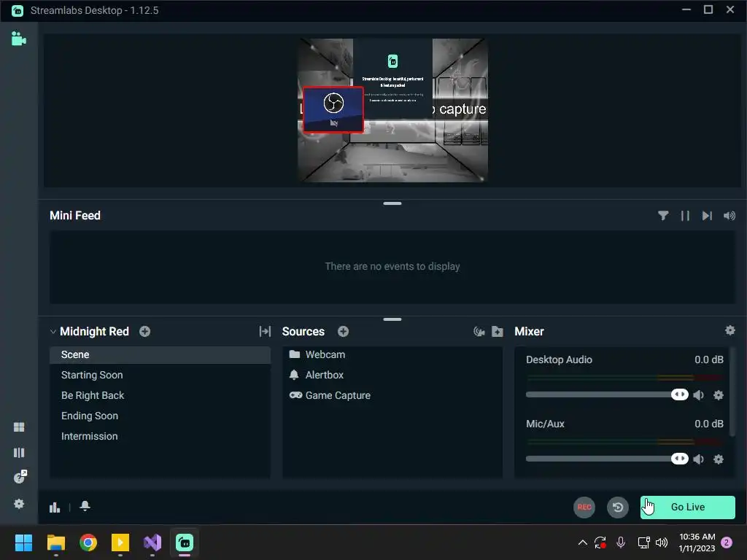This screenshot has width=747, height=560.
Task: Adjust Mic/Aux volume slider
Action: point(607,459)
